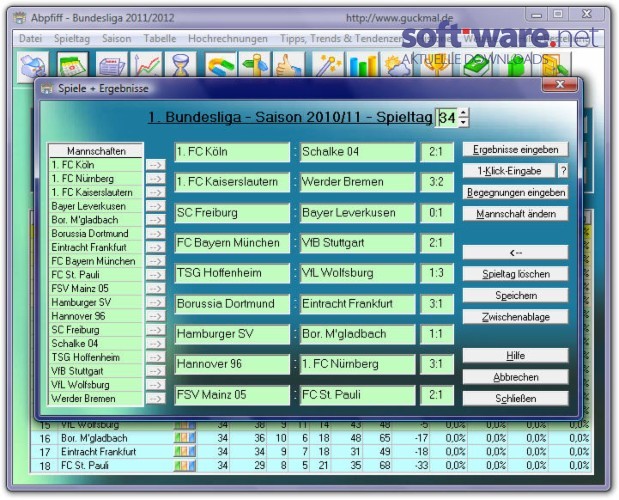Click the arrow button beside 1. FC Nürnberg
Image resolution: width=619 pixels, height=500 pixels.
pyautogui.click(x=156, y=179)
